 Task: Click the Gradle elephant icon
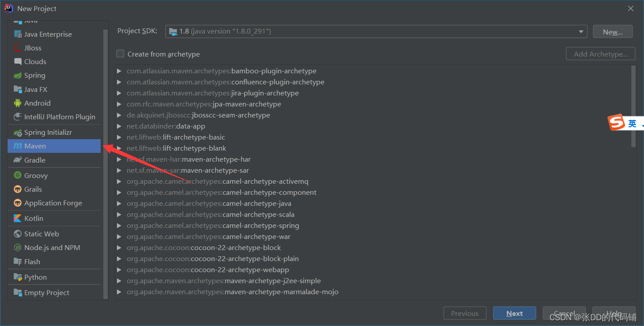point(18,160)
